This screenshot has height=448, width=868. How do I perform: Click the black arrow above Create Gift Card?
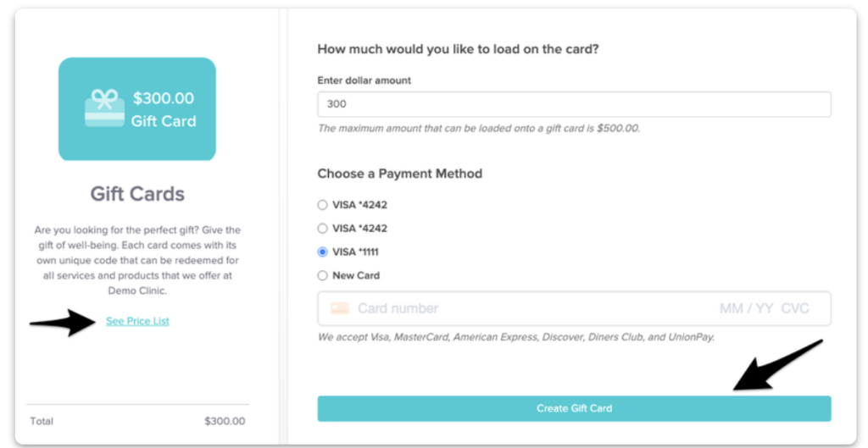pos(777,366)
